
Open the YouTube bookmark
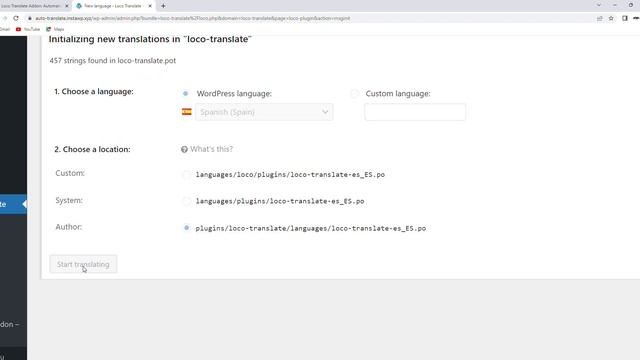tap(28, 29)
